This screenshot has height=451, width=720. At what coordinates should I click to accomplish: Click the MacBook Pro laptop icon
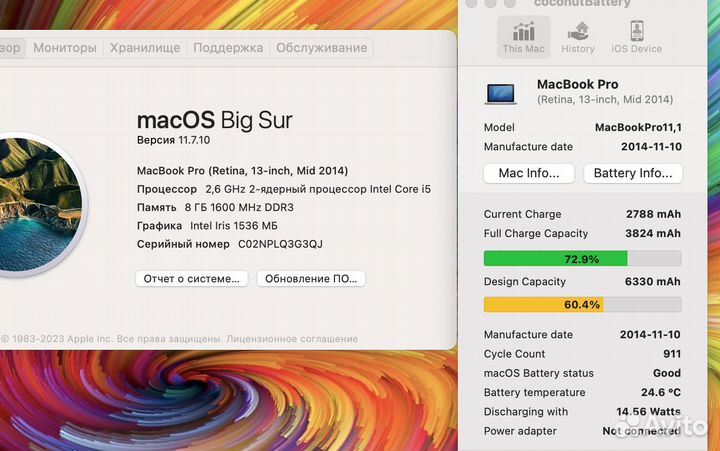pyautogui.click(x=501, y=93)
